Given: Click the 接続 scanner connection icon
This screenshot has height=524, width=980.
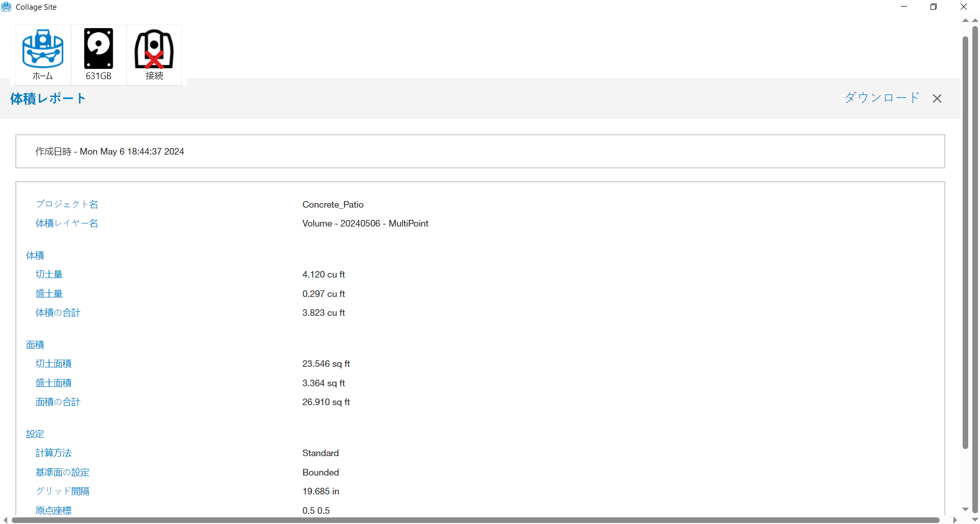Looking at the screenshot, I should (x=154, y=55).
